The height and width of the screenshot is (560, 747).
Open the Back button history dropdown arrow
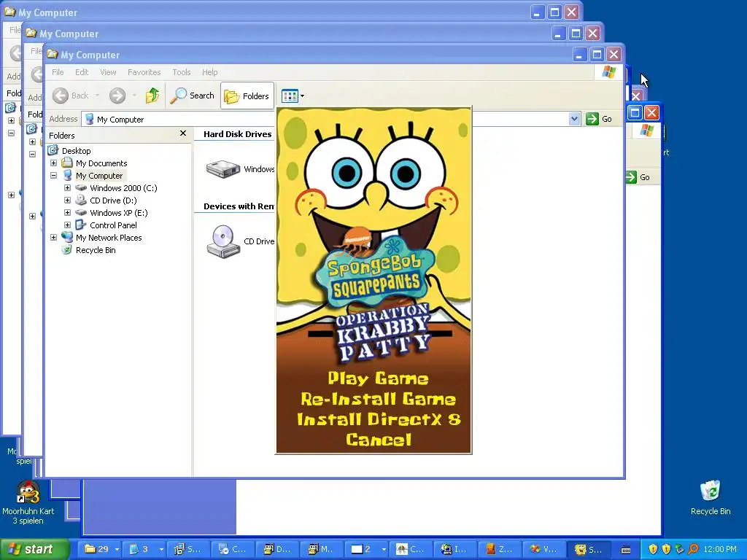tap(97, 96)
